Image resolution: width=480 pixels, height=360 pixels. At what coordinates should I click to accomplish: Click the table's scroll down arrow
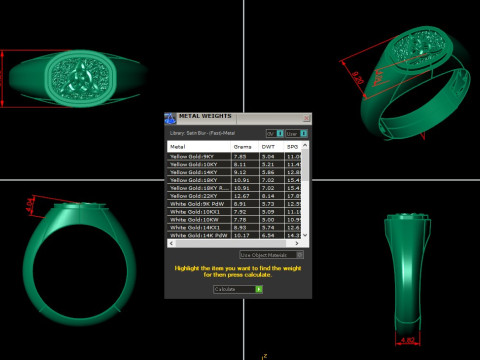pyautogui.click(x=305, y=235)
